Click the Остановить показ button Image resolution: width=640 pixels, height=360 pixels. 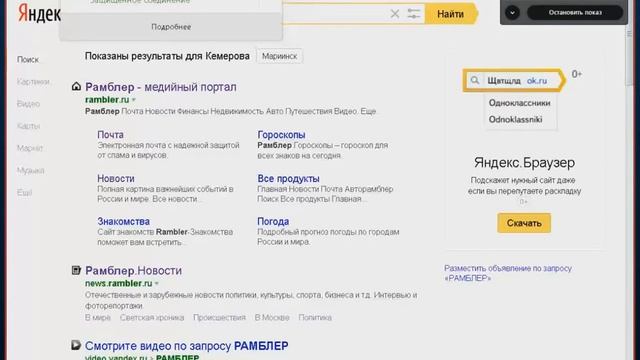[x=575, y=12]
